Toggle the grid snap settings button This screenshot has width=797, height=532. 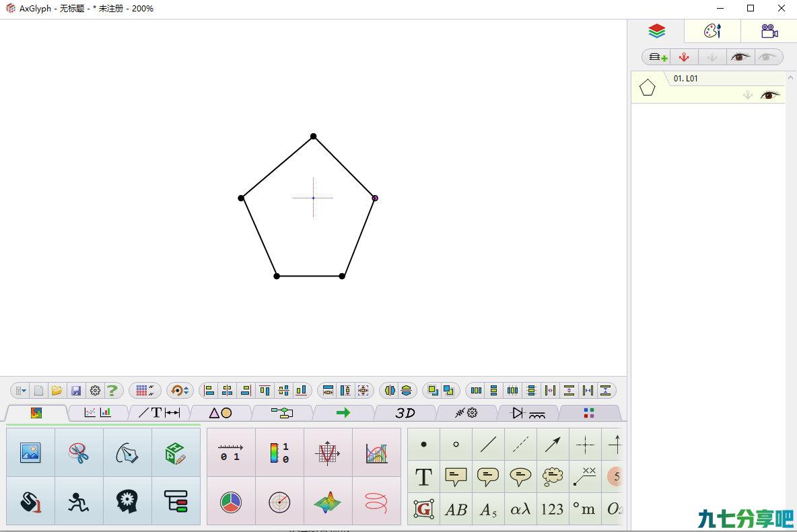pyautogui.click(x=145, y=390)
